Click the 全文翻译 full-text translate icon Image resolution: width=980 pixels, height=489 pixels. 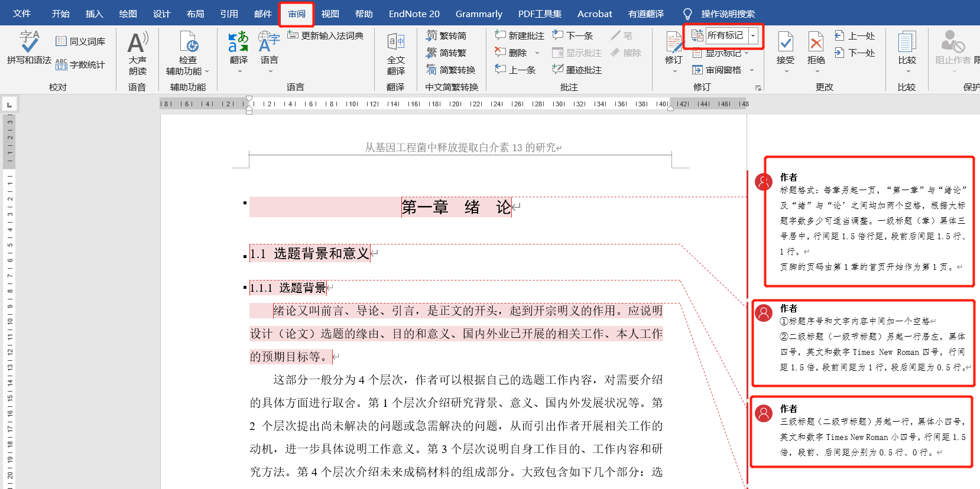(x=395, y=43)
